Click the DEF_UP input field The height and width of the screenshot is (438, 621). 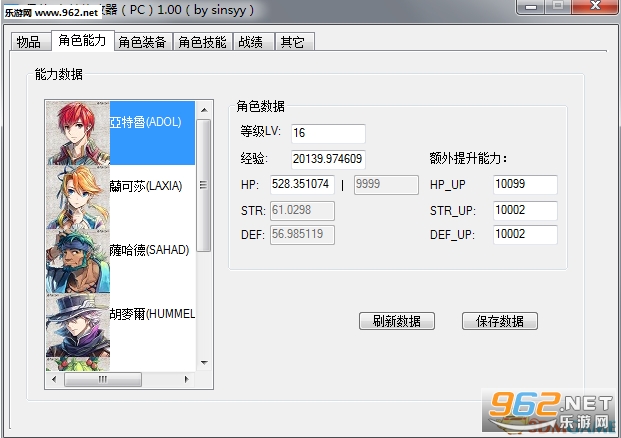pos(526,235)
